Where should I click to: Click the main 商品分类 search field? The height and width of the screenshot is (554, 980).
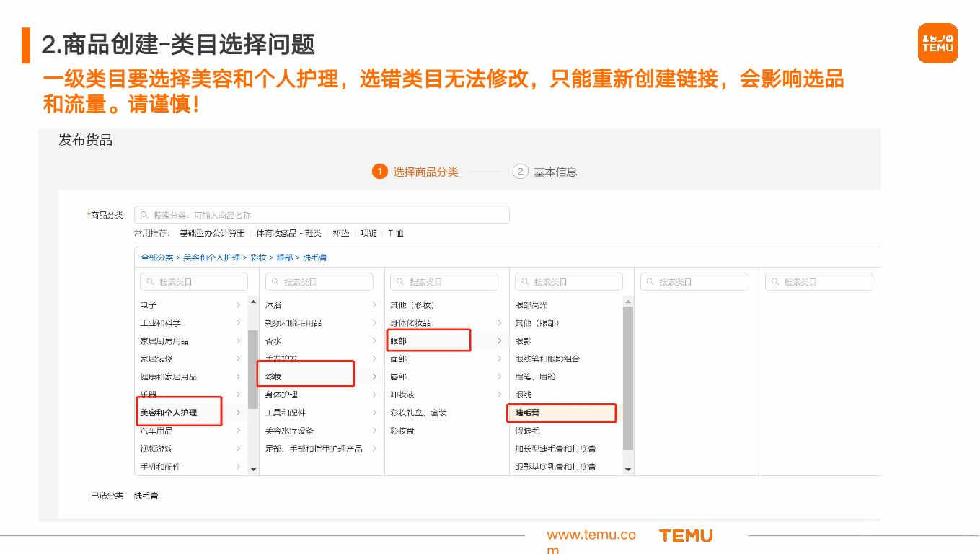tap(322, 215)
